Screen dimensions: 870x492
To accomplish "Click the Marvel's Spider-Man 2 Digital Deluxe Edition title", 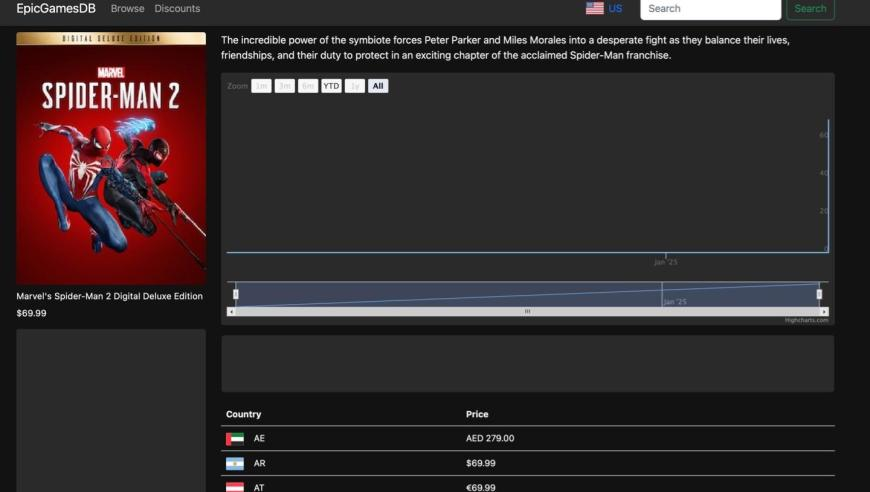I will (109, 296).
